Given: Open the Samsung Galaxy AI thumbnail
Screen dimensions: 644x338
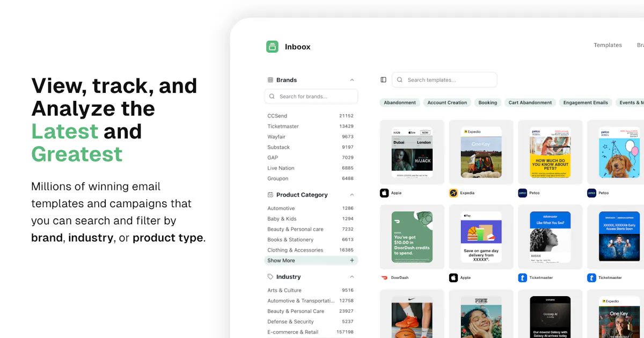Looking at the screenshot, I should [550, 314].
